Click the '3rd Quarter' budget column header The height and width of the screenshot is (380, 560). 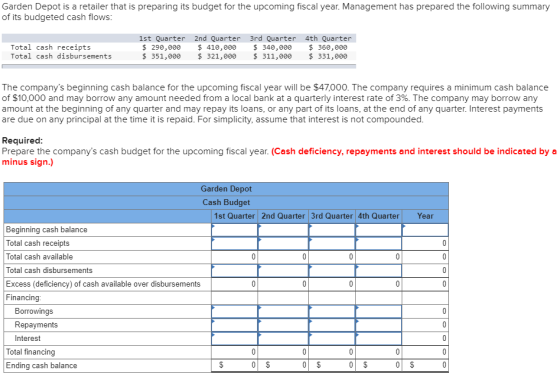point(332,216)
